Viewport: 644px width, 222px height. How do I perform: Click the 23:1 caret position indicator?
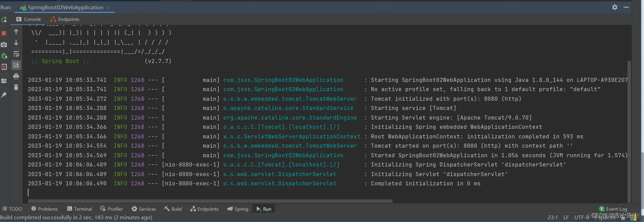point(552,217)
